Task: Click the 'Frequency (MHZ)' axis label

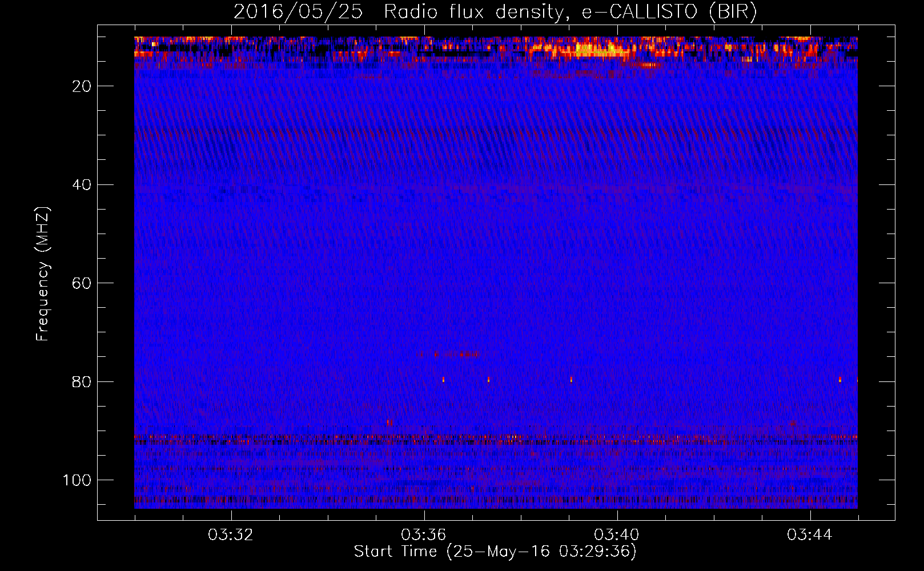Action: 43,274
